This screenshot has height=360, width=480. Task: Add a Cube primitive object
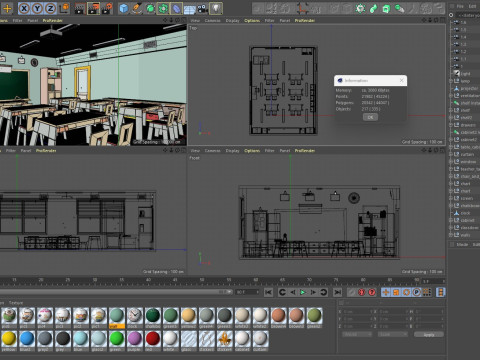click(124, 8)
